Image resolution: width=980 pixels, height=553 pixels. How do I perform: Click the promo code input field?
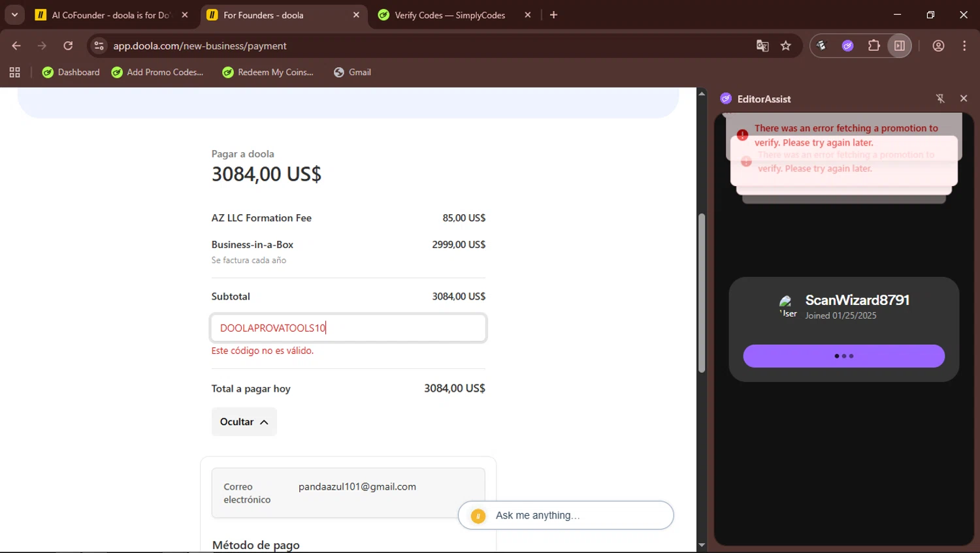pos(348,328)
